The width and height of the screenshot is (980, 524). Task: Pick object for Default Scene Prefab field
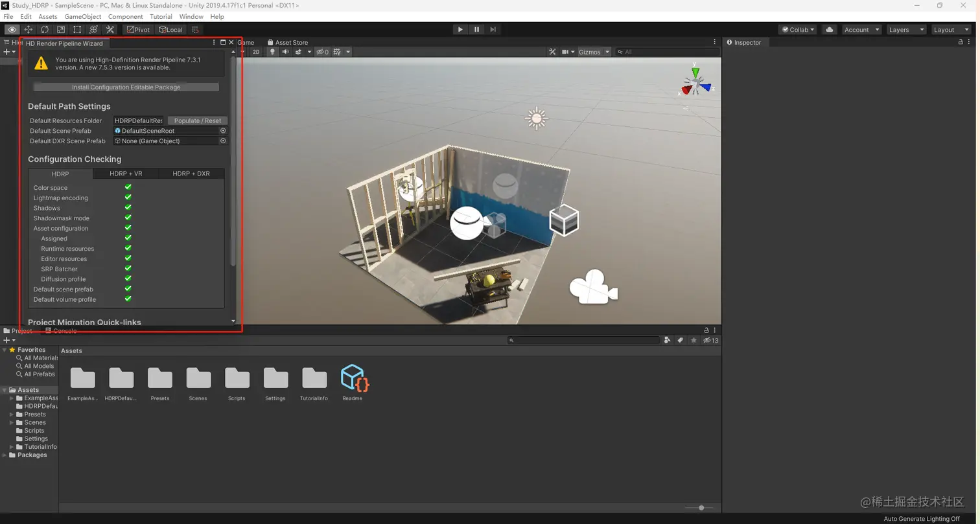point(223,131)
